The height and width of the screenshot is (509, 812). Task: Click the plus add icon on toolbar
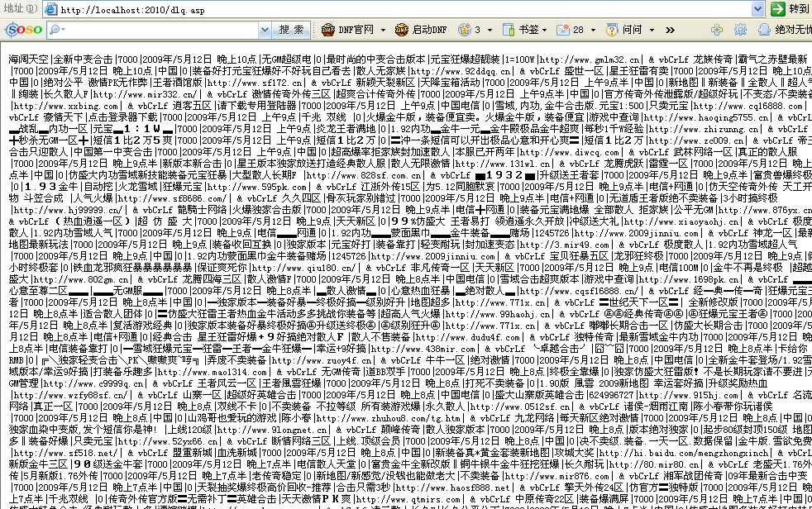click(716, 30)
